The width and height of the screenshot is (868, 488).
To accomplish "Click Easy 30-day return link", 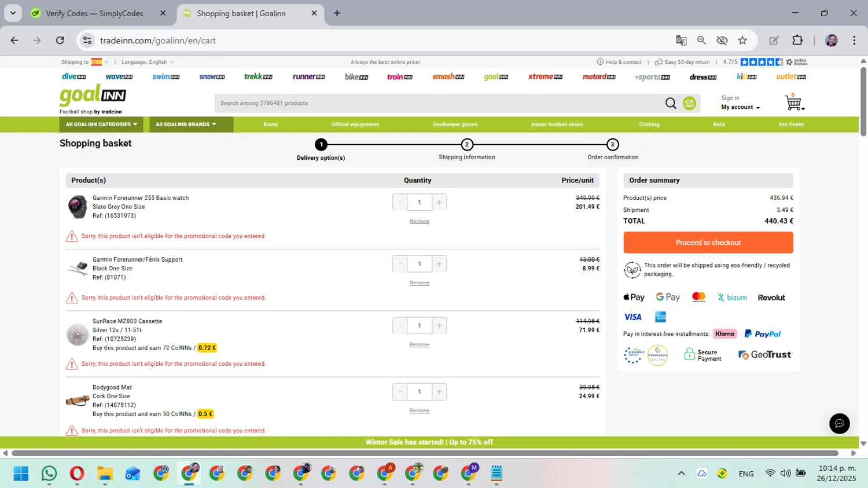I will (682, 62).
